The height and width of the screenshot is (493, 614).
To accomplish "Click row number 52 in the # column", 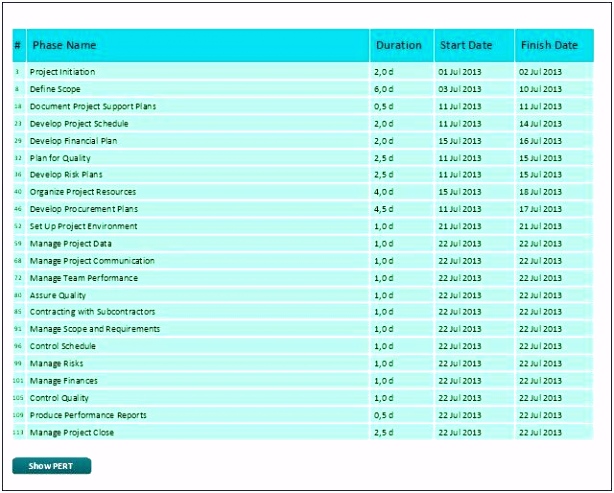I will click(18, 226).
